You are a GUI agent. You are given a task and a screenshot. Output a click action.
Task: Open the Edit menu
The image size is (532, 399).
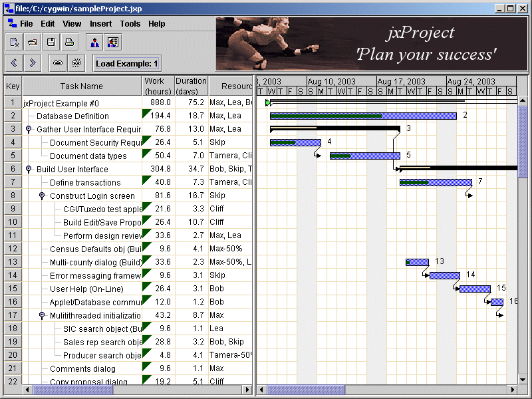click(x=47, y=24)
